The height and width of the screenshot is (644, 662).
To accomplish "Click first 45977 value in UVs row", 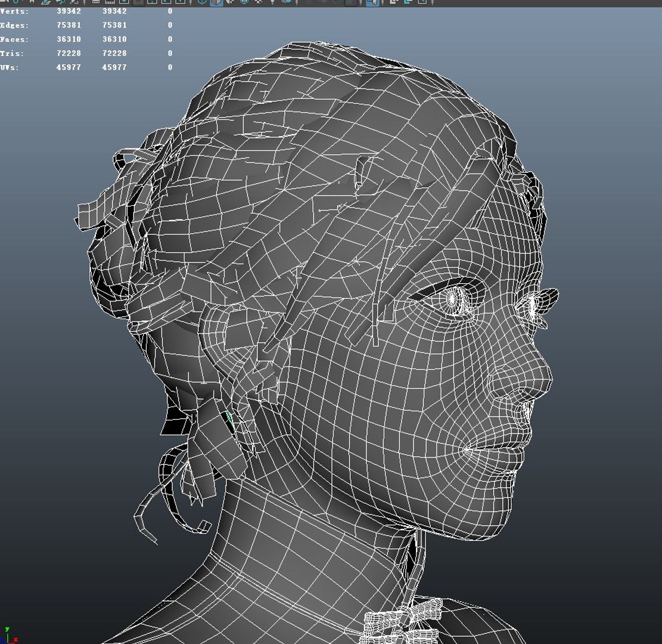I will pyautogui.click(x=69, y=67).
